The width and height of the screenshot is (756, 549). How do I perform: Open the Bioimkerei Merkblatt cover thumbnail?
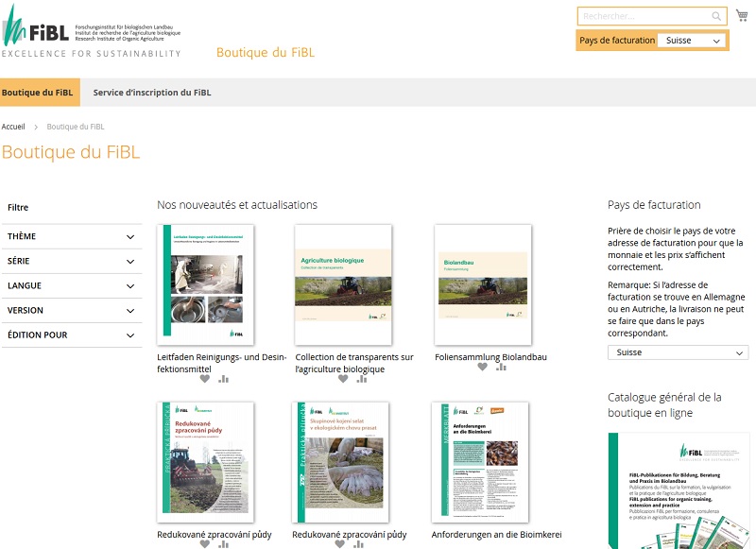click(x=480, y=462)
